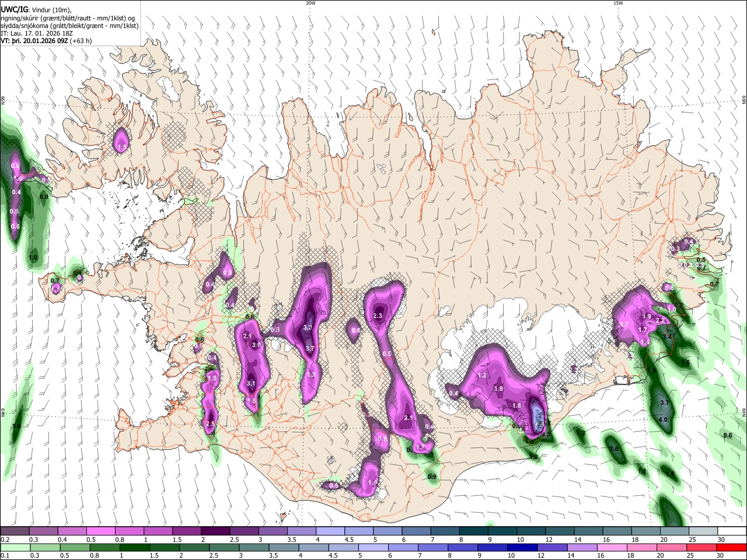The height and width of the screenshot is (560, 747).
Task: Click the 4.0 rain value off the east coast
Action: tap(663, 419)
